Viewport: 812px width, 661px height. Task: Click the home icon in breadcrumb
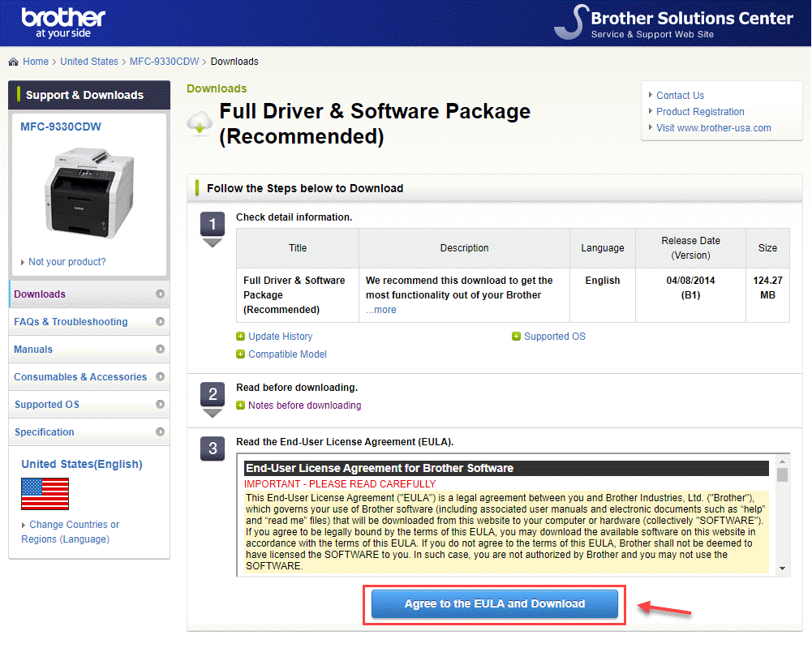click(x=14, y=62)
